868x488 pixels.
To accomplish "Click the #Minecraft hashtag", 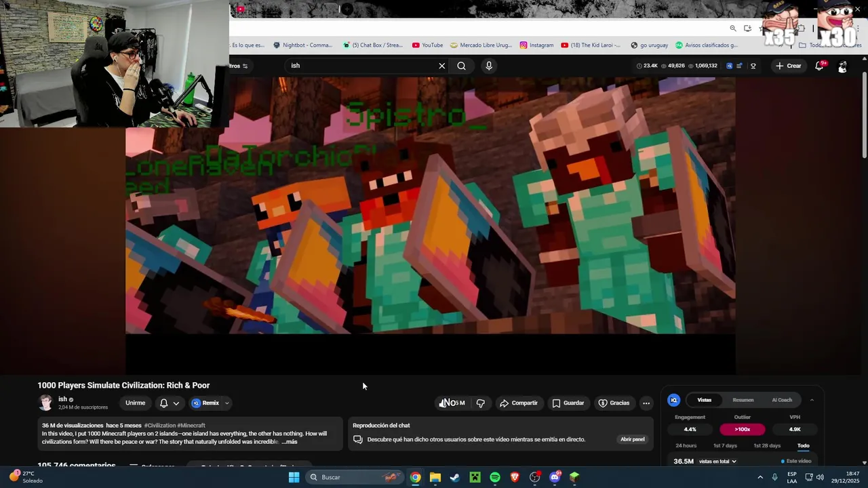I will tap(191, 426).
